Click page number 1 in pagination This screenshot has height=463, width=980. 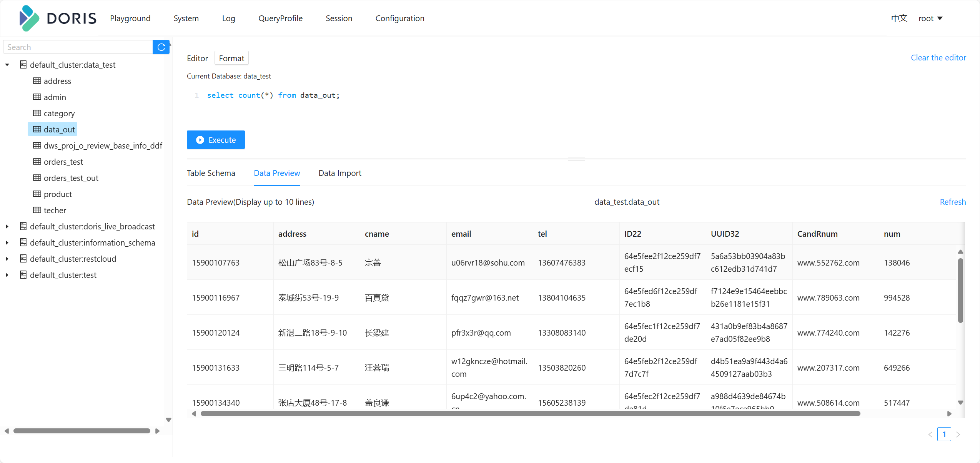(944, 434)
